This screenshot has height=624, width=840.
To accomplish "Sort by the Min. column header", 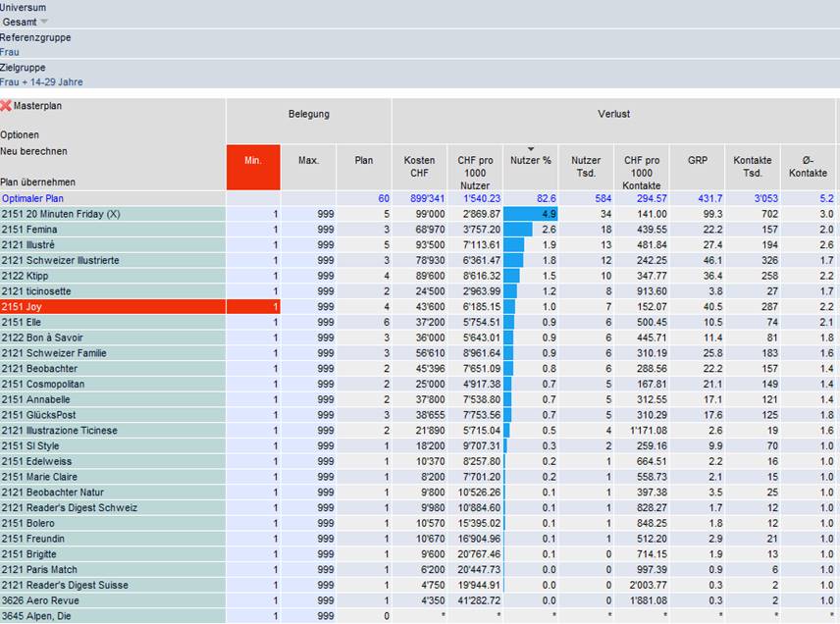I will pos(253,167).
